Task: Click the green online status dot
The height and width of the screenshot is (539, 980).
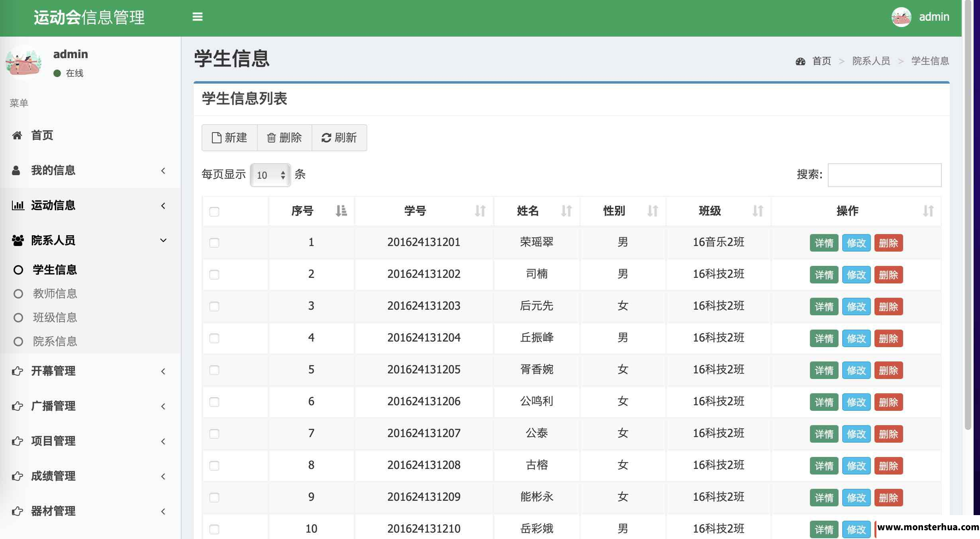Action: pyautogui.click(x=57, y=73)
